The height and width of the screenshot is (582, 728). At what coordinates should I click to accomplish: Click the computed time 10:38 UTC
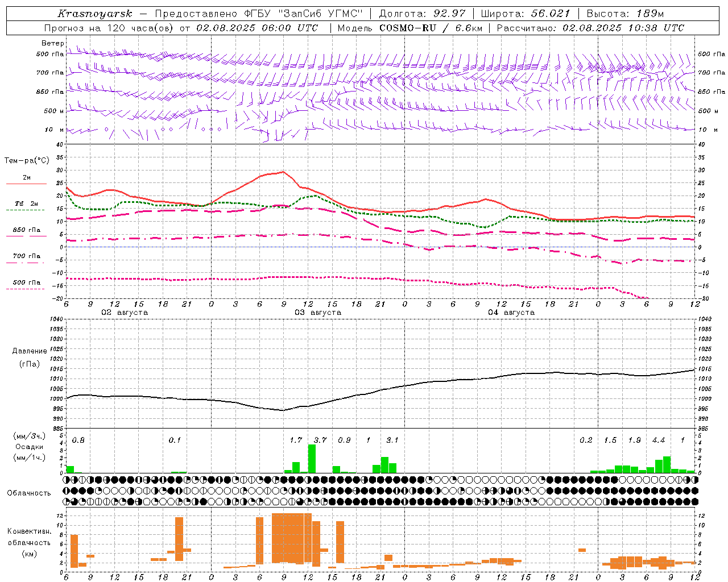pos(653,28)
